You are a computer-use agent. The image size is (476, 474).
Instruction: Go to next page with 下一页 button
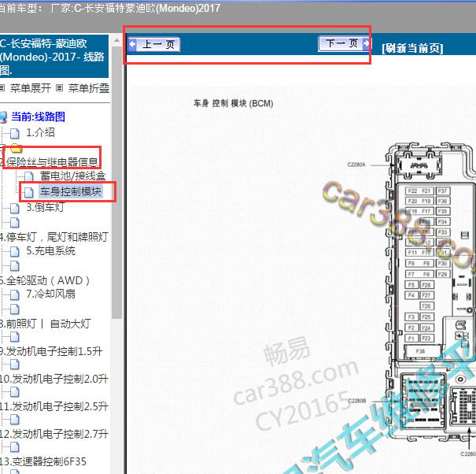click(344, 44)
